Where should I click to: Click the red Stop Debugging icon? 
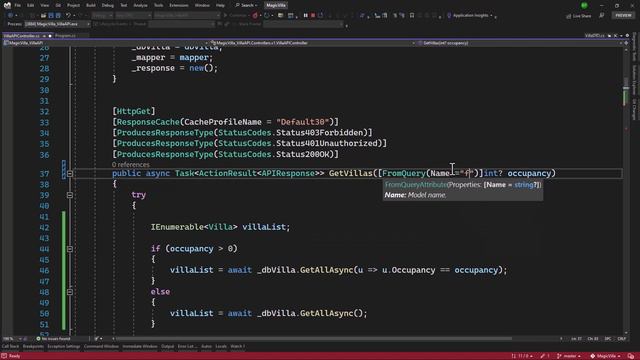click(313, 16)
